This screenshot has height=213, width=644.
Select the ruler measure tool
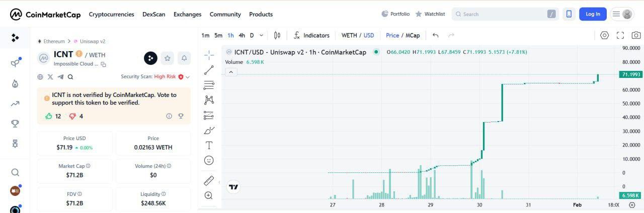tap(209, 181)
